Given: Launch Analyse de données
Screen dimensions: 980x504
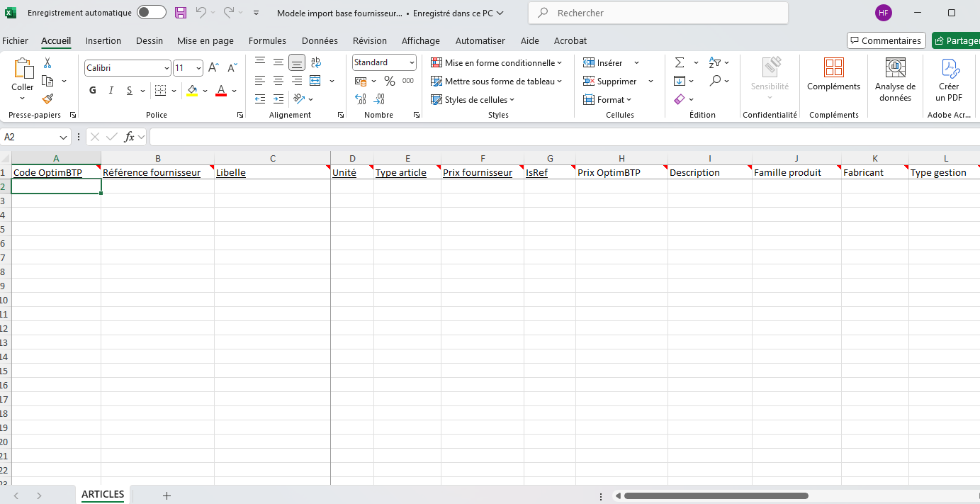Looking at the screenshot, I should click(895, 78).
